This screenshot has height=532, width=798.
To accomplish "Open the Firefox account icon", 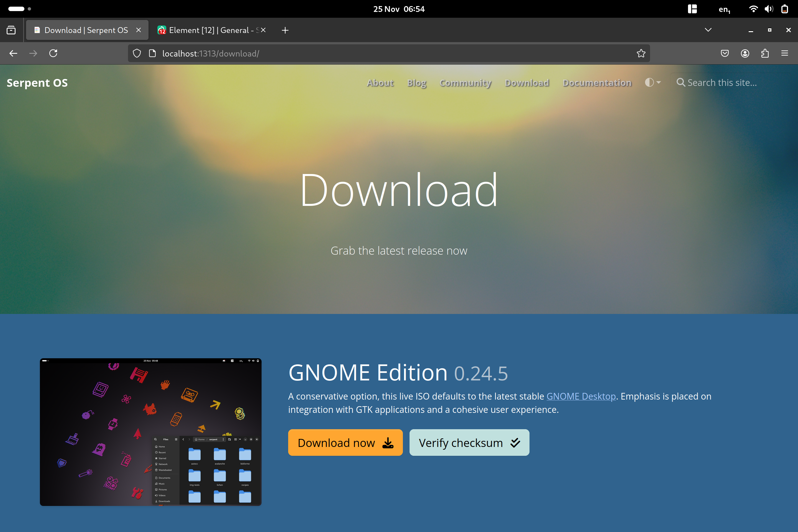I will coord(745,53).
